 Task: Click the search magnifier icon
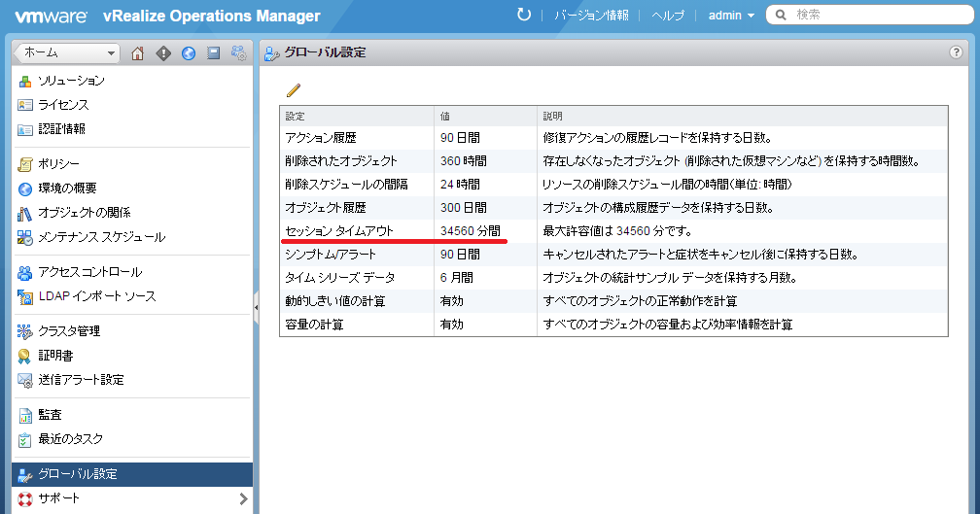781,15
